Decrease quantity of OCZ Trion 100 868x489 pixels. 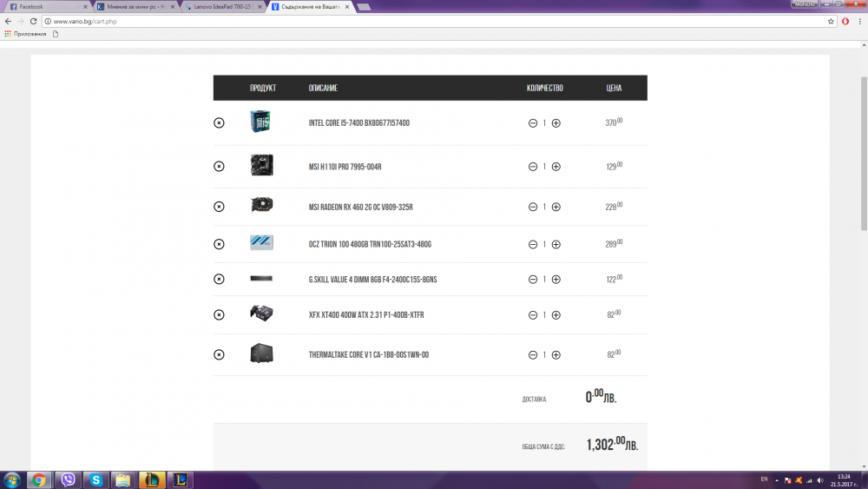coord(533,244)
